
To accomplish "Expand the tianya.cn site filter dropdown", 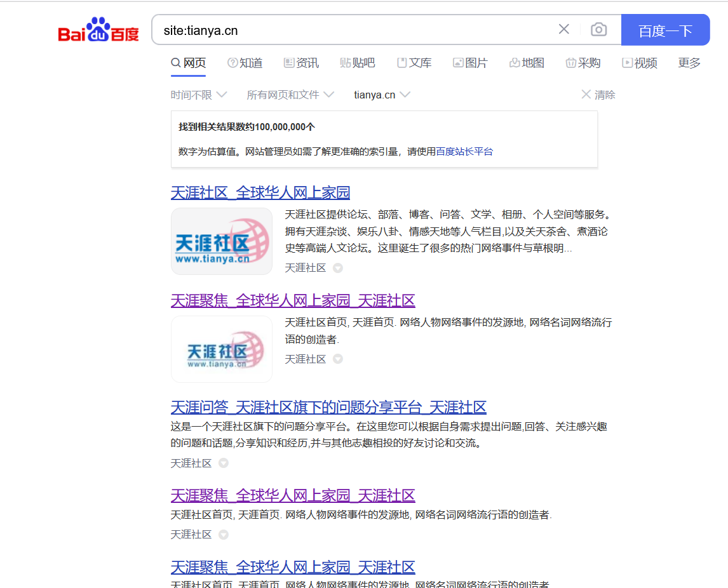I will 382,95.
